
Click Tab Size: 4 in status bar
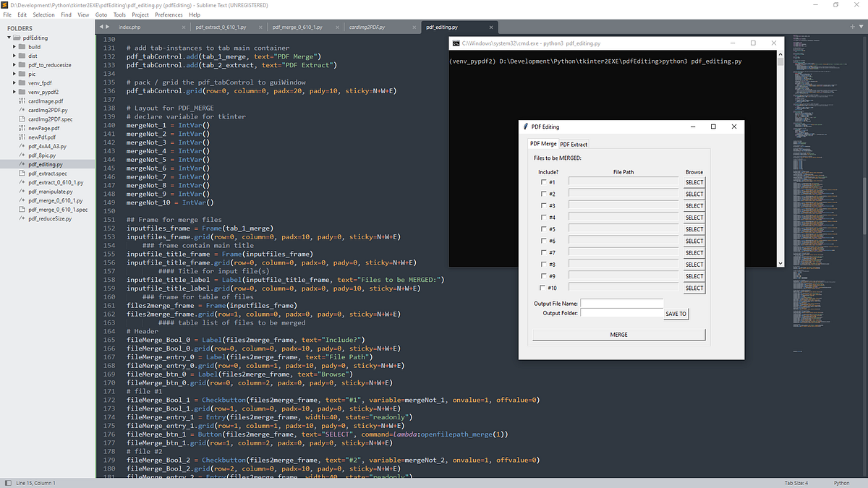(796, 483)
